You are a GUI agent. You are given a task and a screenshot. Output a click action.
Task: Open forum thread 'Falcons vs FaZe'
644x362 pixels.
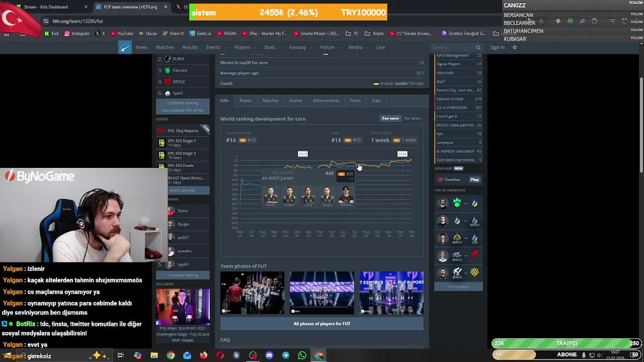tap(458, 99)
